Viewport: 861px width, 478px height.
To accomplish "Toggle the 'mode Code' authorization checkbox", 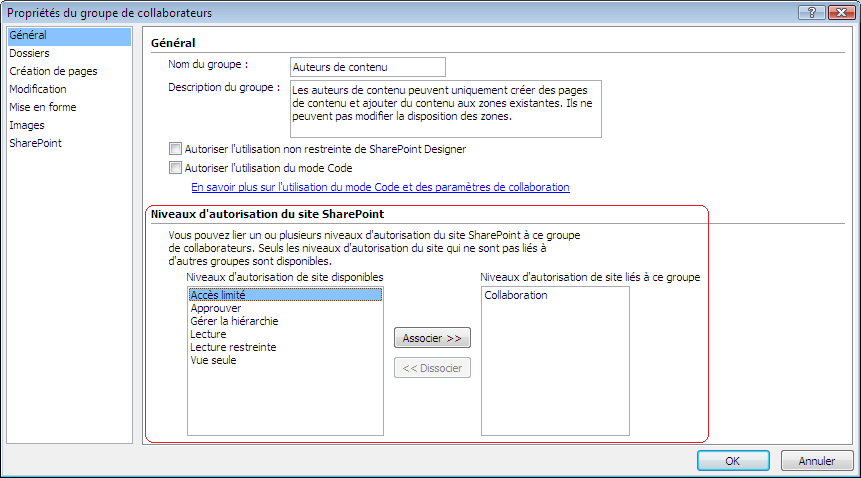I will tap(177, 168).
